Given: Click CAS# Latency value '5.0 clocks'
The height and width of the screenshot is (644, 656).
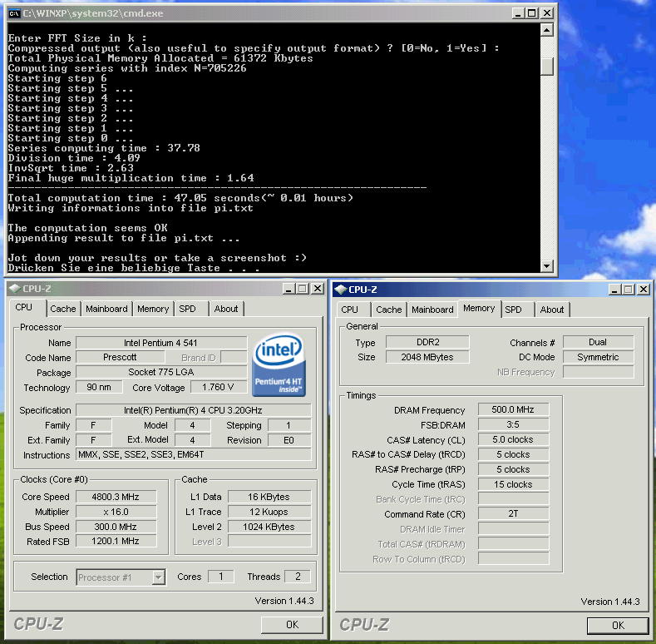Looking at the screenshot, I should 513,439.
